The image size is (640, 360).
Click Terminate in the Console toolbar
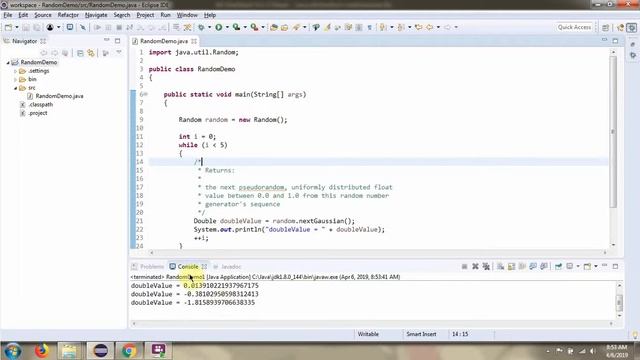point(464,267)
